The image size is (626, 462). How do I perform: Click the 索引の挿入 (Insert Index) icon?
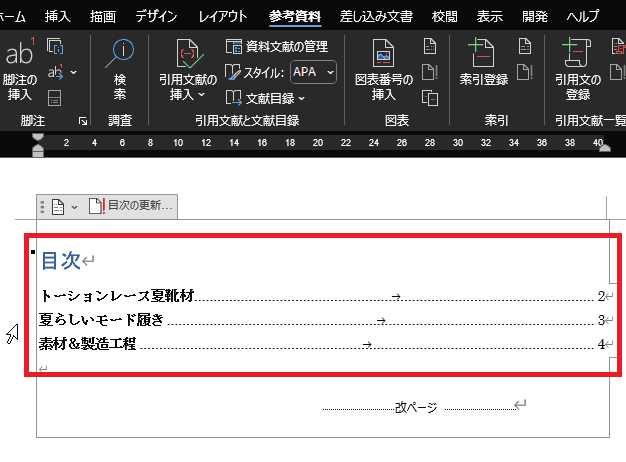525,46
